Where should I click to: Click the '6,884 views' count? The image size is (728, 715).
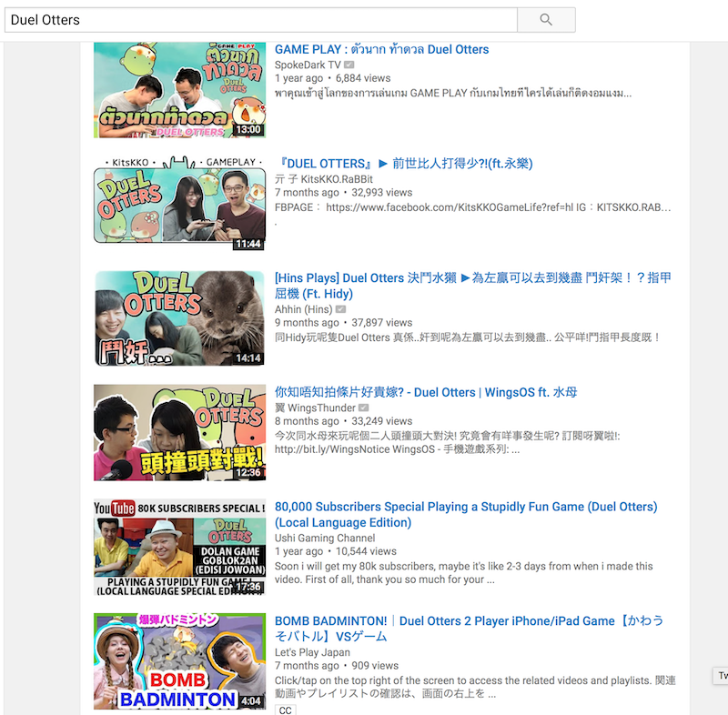click(363, 78)
